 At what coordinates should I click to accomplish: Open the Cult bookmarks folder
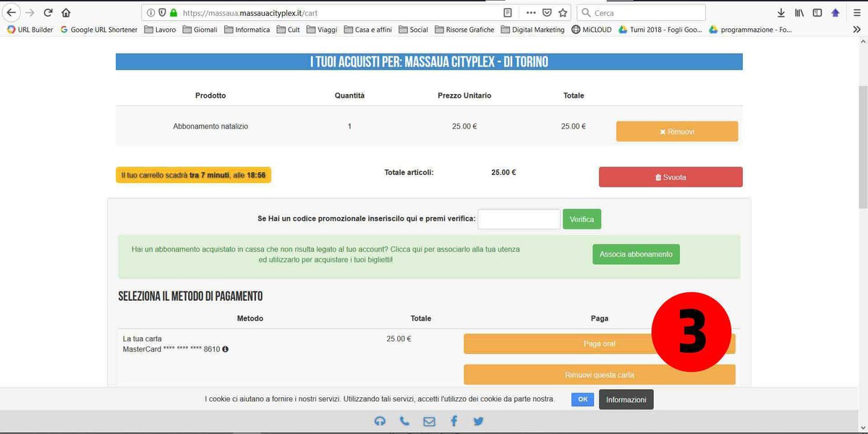click(288, 30)
